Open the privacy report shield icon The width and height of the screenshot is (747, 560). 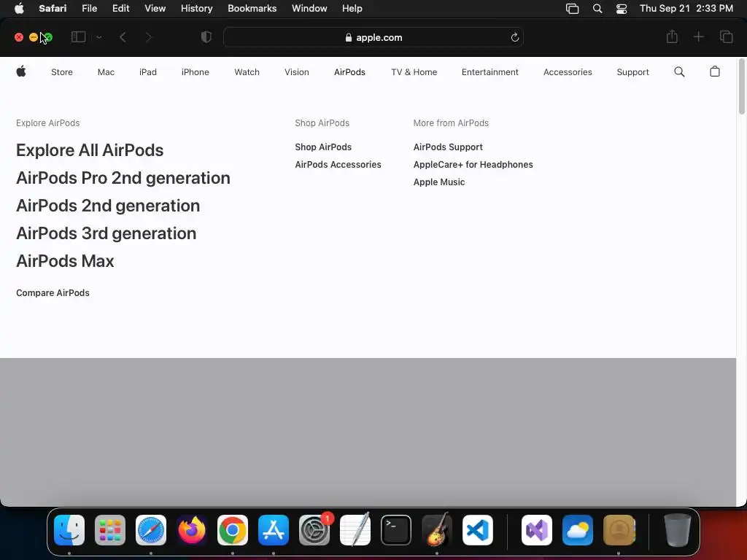[206, 37]
